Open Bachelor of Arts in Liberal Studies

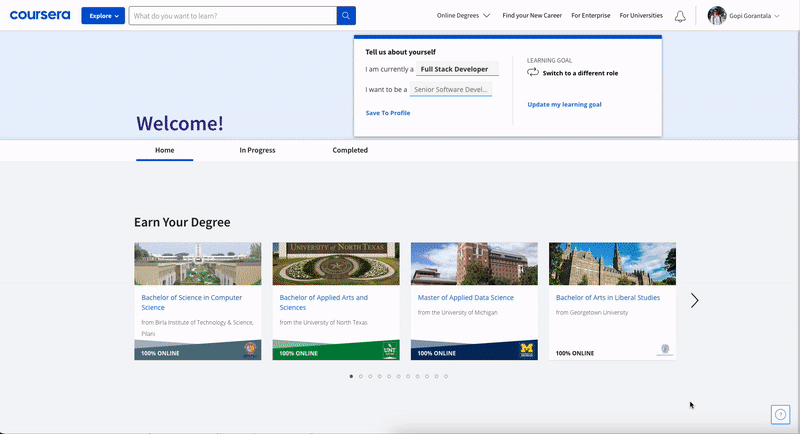608,297
